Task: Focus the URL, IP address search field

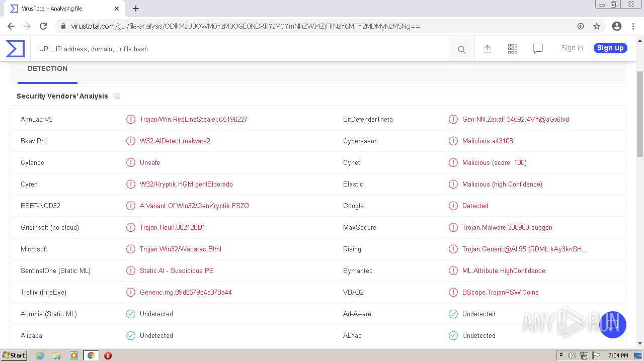Action: [x=239, y=49]
